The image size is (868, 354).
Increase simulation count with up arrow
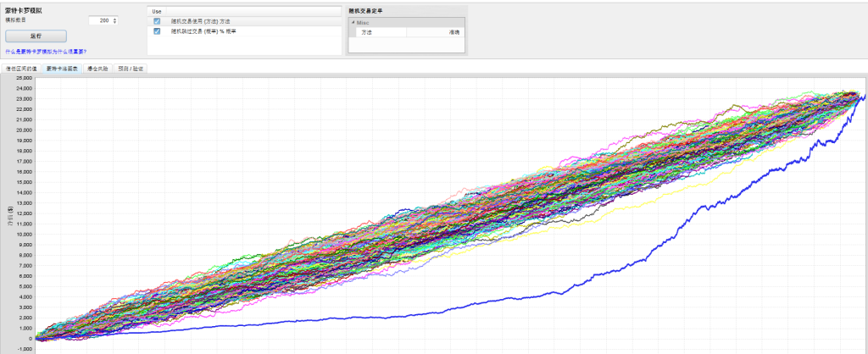click(x=115, y=18)
